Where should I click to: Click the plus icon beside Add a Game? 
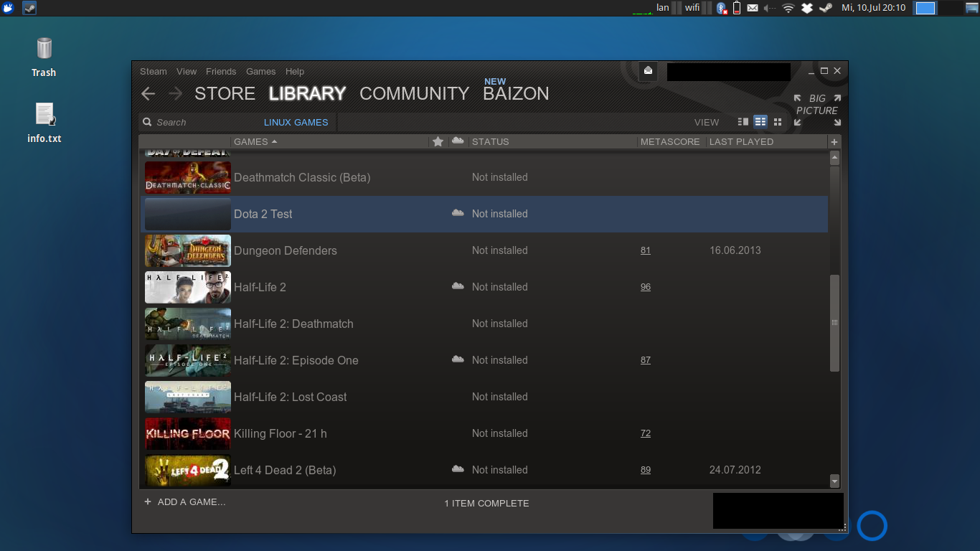click(x=148, y=501)
